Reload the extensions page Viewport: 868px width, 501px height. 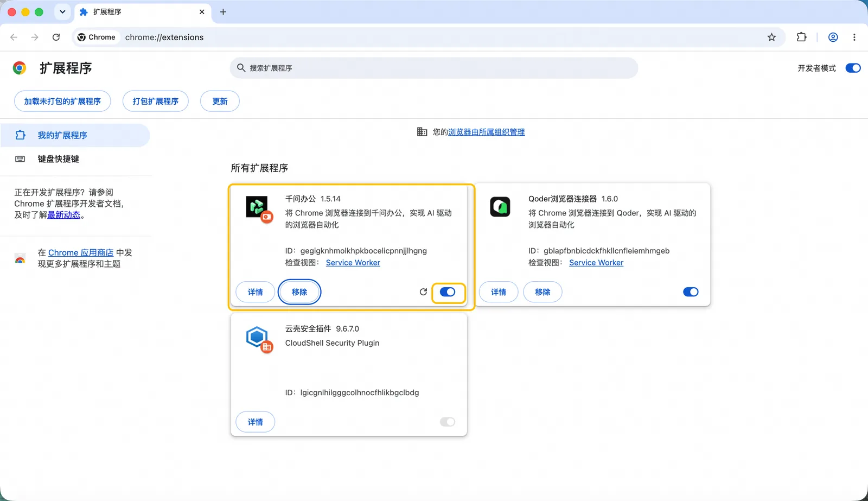56,37
